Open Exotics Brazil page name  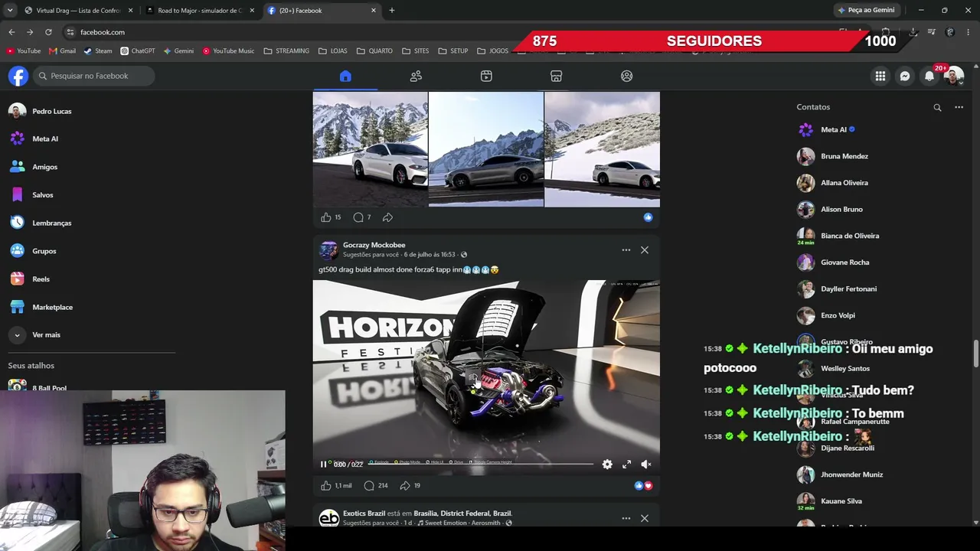(364, 514)
